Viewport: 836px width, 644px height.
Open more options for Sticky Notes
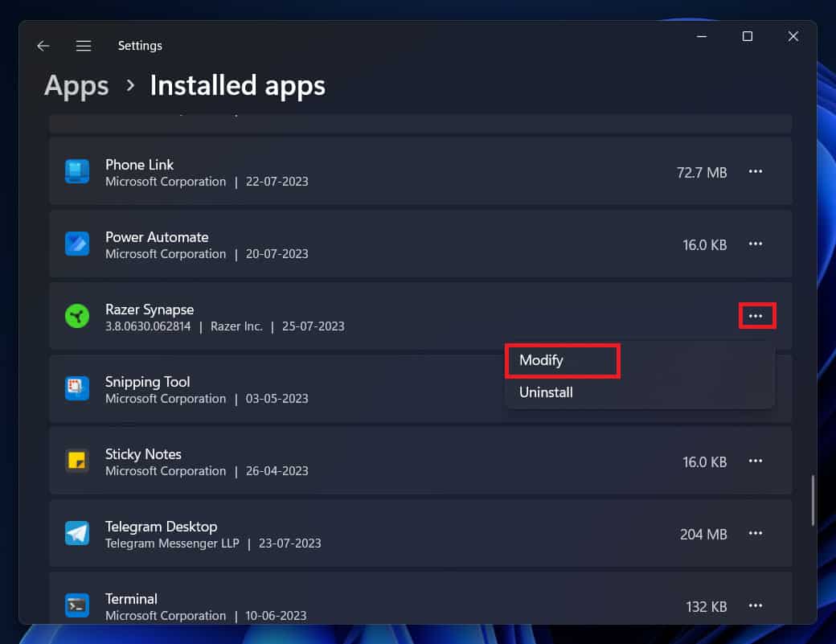coord(756,461)
